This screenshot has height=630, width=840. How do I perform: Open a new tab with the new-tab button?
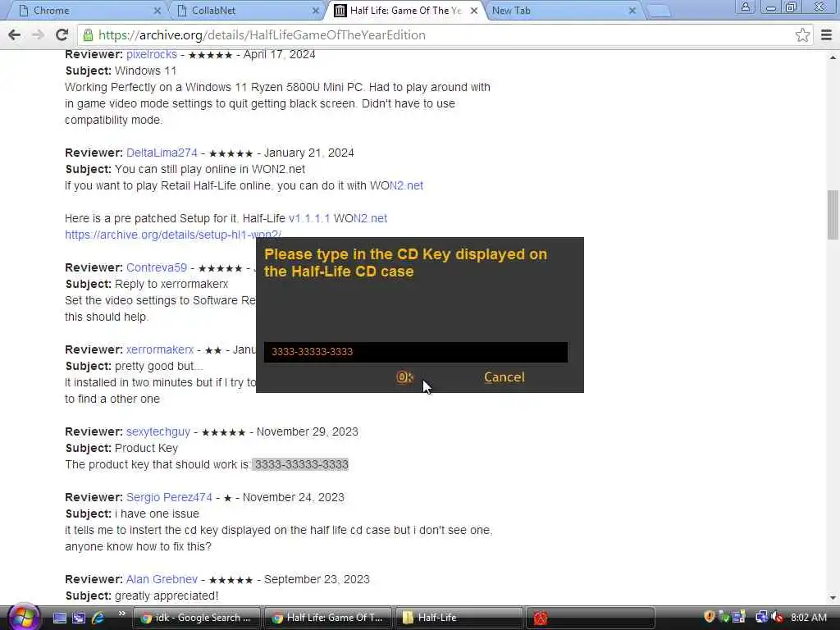659,11
